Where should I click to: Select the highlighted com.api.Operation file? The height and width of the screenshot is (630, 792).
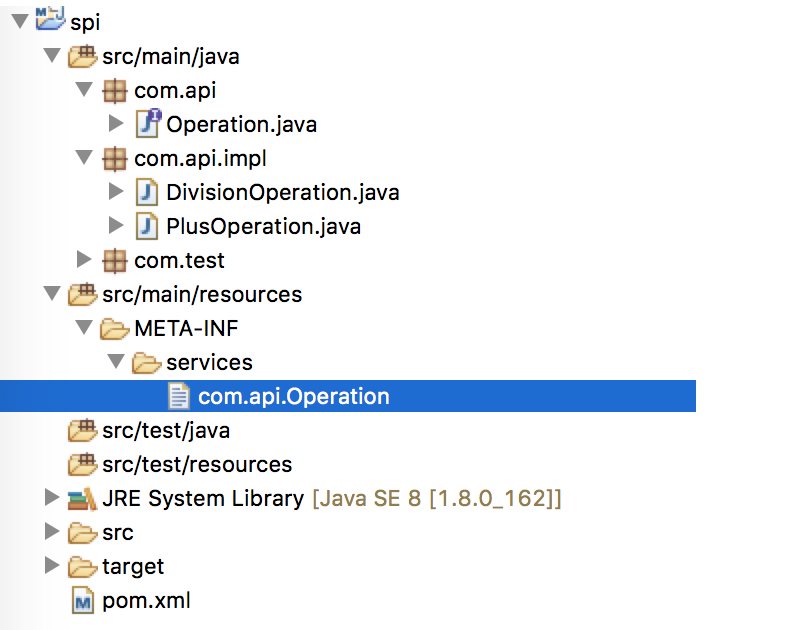pos(293,397)
